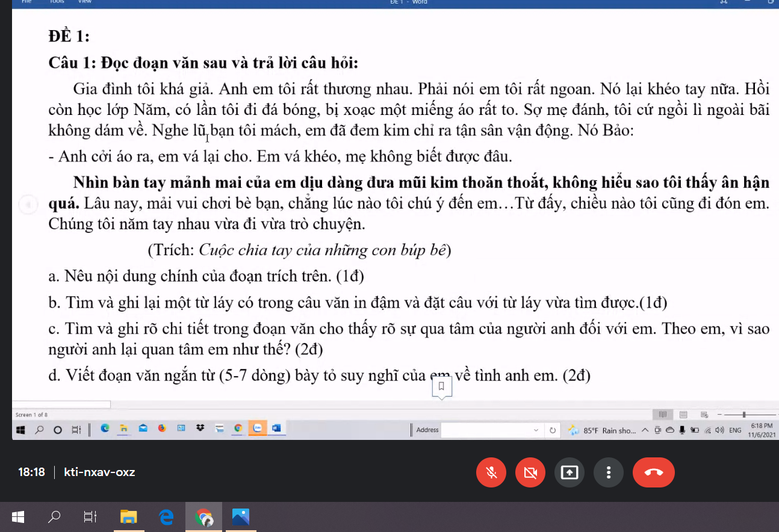Open the Photos app in bottom taskbar

click(x=240, y=517)
